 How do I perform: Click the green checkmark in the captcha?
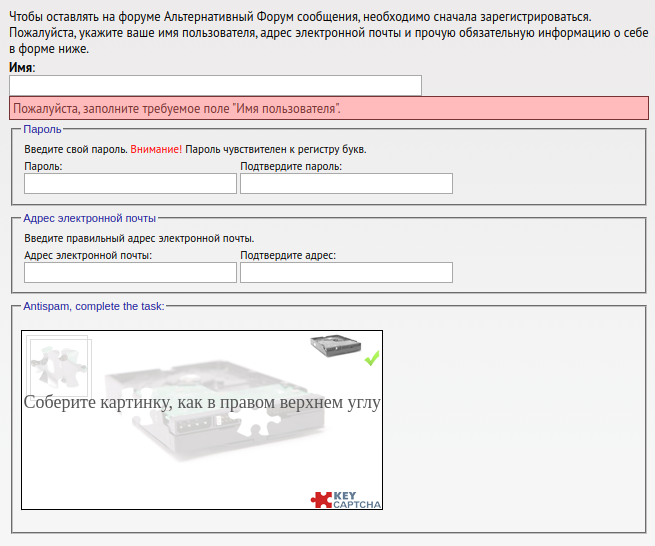[372, 358]
